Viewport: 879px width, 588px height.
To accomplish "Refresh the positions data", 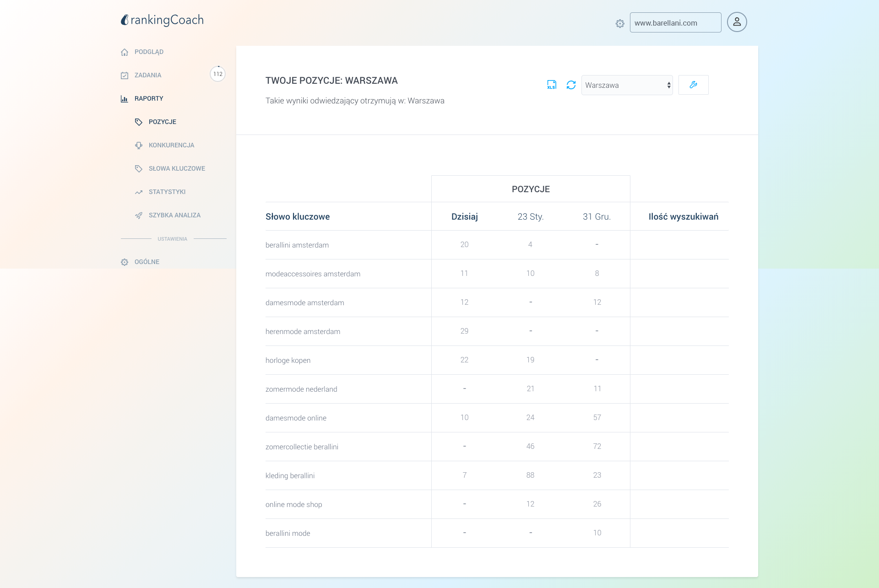I will (x=571, y=85).
